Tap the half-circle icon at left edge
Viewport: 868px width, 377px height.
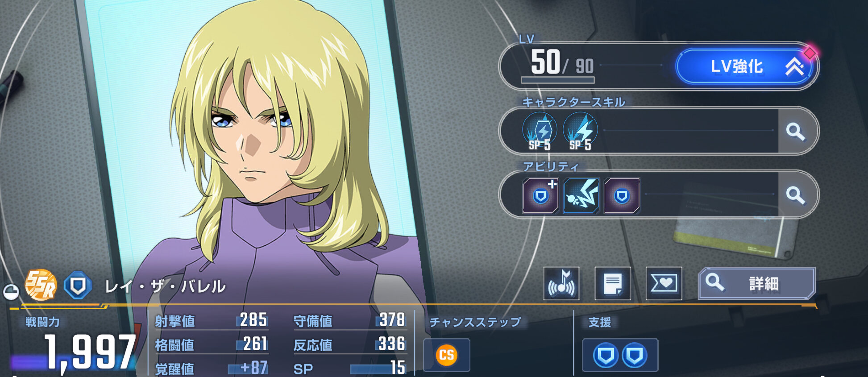pyautogui.click(x=11, y=292)
